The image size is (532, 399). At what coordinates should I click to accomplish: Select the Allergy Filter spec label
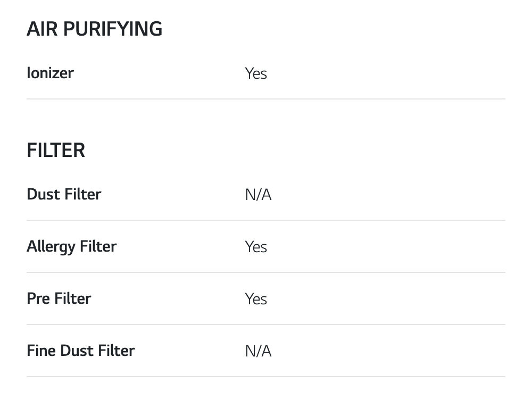pos(71,246)
